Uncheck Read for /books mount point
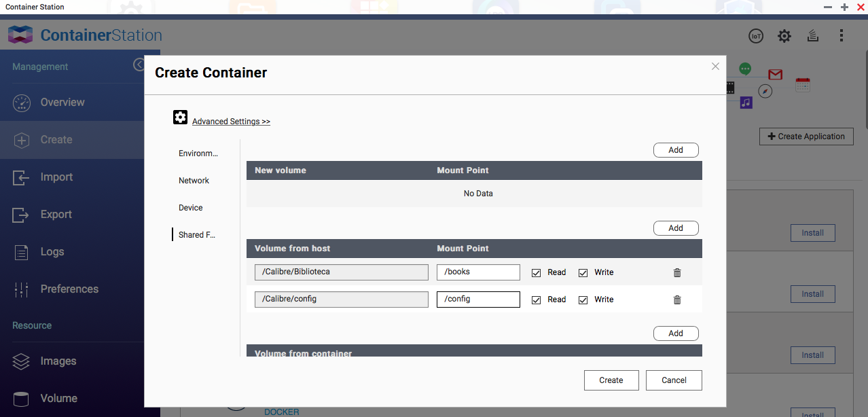 pyautogui.click(x=536, y=272)
